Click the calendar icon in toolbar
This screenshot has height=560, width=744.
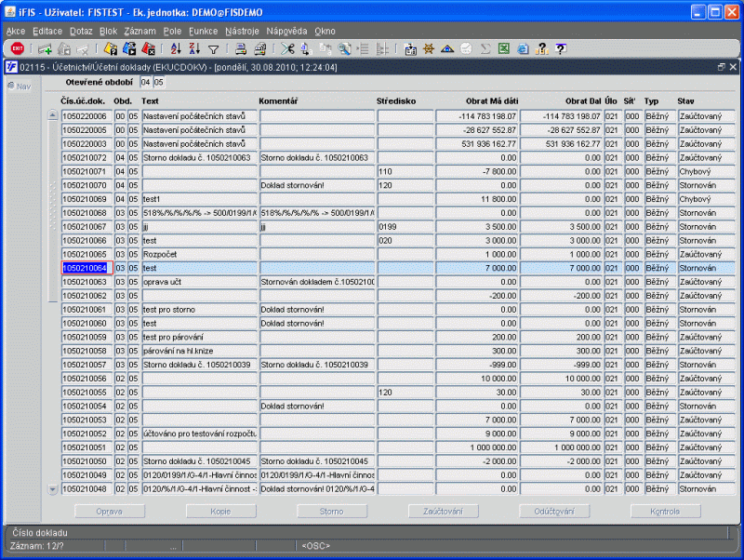click(410, 49)
